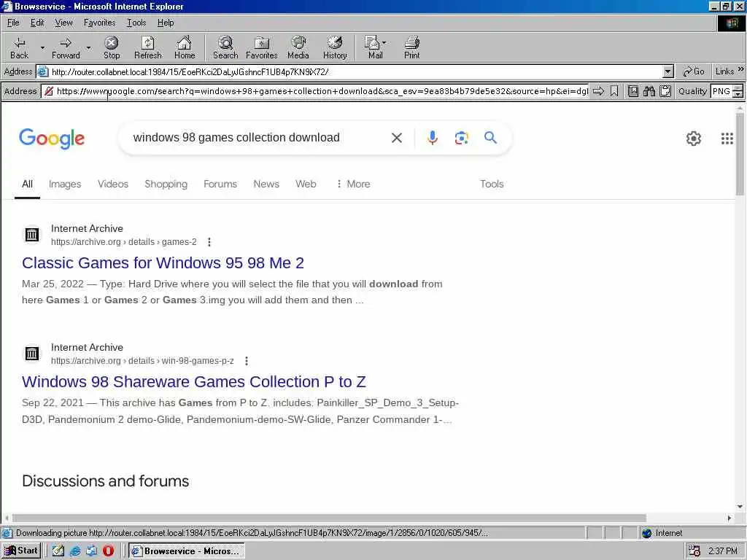Open the IE address bar dropdown
The image size is (747, 560).
point(668,72)
